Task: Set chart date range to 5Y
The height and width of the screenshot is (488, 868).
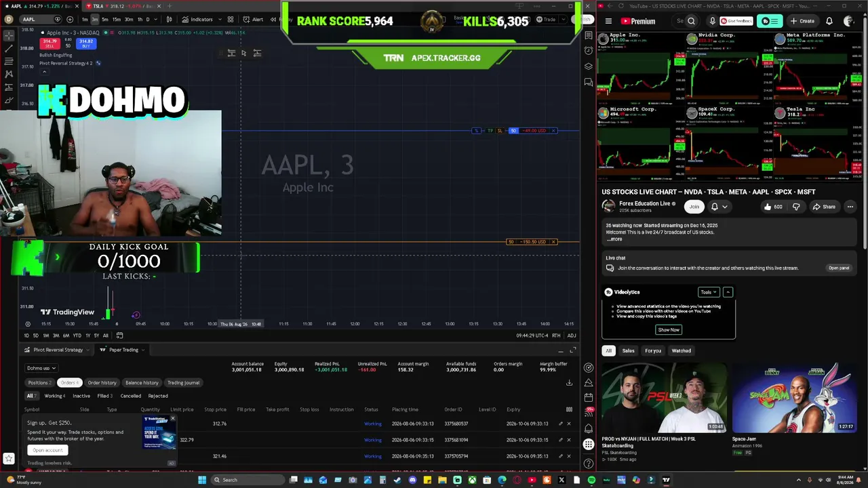Action: [x=96, y=335]
